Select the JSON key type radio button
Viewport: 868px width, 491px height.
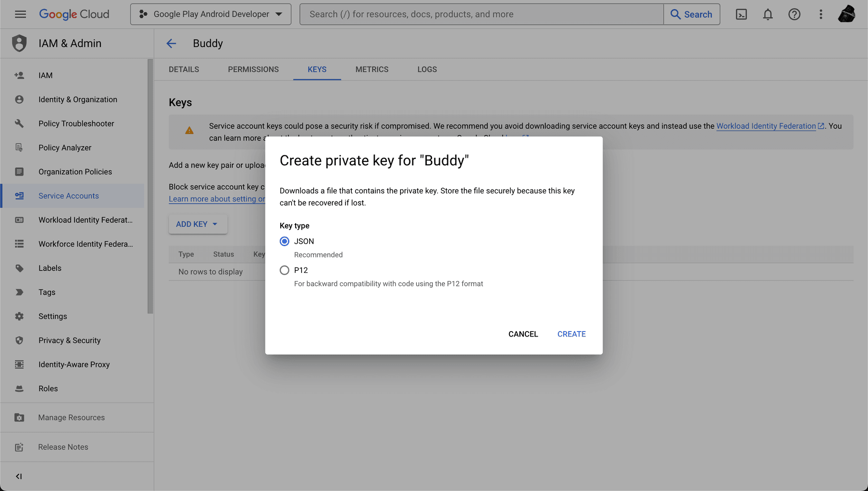click(284, 241)
